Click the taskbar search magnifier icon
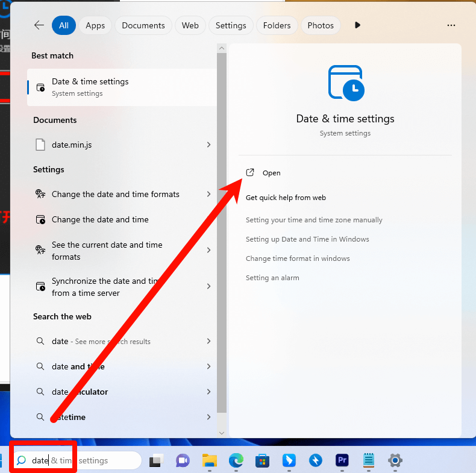This screenshot has width=476, height=473. 21,460
